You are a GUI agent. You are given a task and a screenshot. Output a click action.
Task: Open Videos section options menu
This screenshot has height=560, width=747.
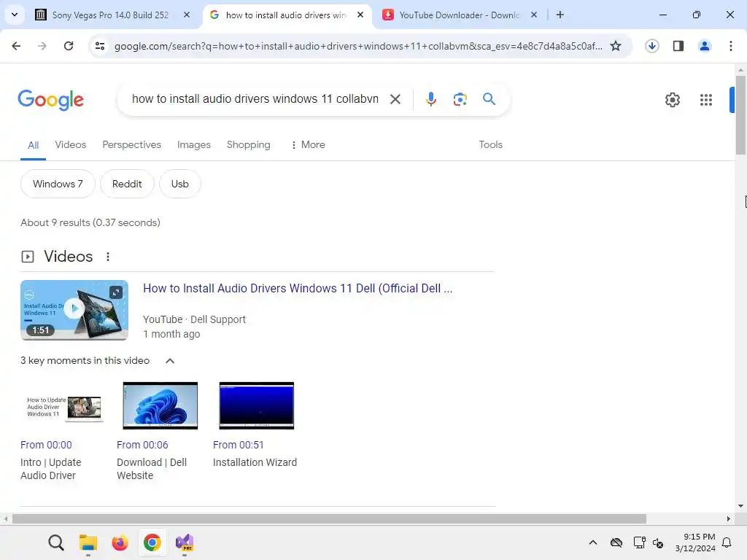pyautogui.click(x=108, y=257)
